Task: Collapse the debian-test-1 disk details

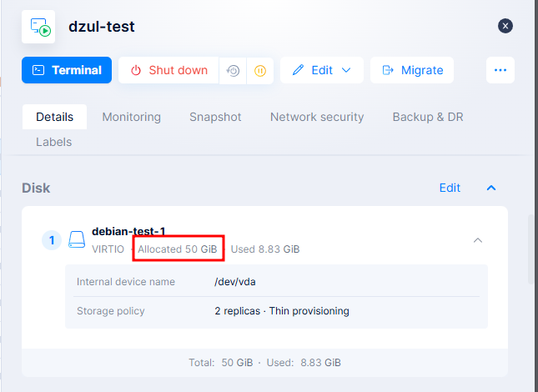Action: 478,240
